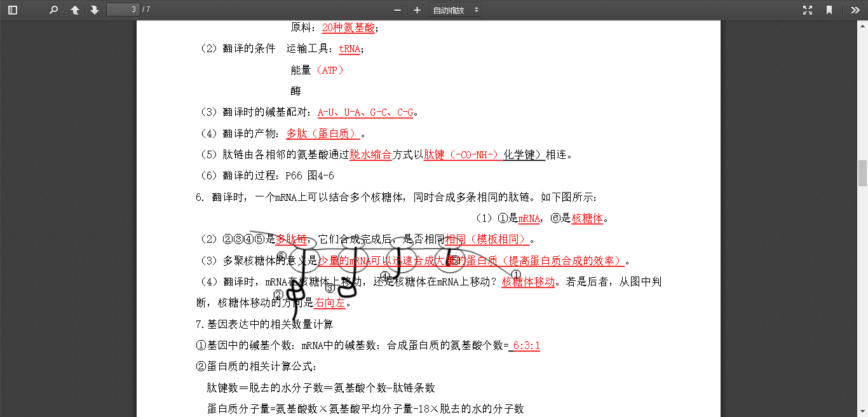Click the red underlined tRNA answer

[x=349, y=49]
